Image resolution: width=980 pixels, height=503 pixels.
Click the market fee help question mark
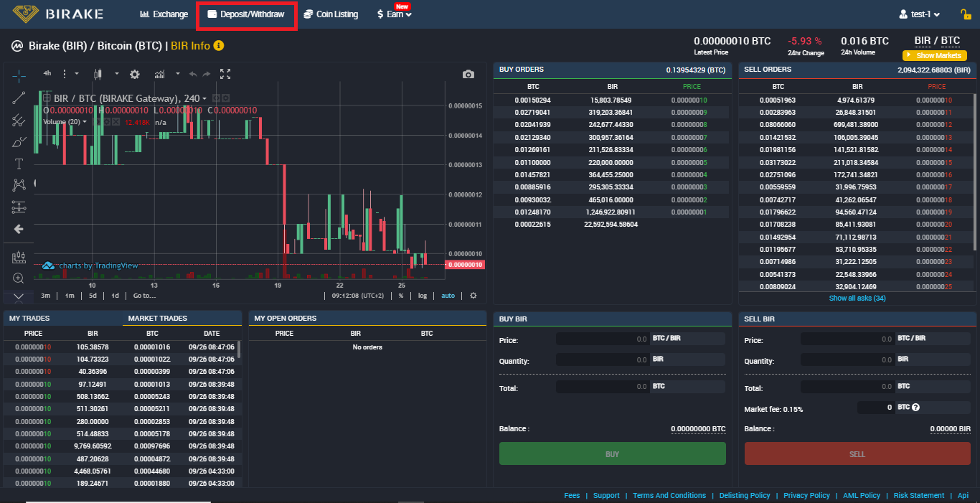[x=915, y=408]
